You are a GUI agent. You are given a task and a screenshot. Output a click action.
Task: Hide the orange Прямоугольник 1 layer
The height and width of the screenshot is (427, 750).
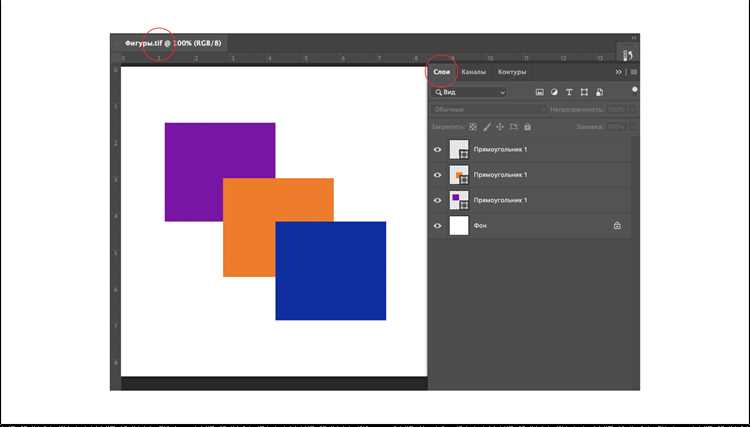[x=438, y=175]
